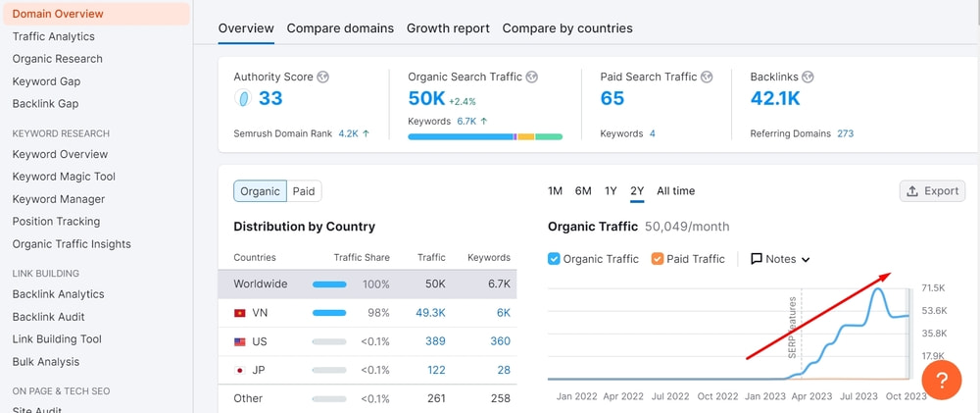Switch distribution view to Organic
This screenshot has height=413, width=980.
[260, 191]
